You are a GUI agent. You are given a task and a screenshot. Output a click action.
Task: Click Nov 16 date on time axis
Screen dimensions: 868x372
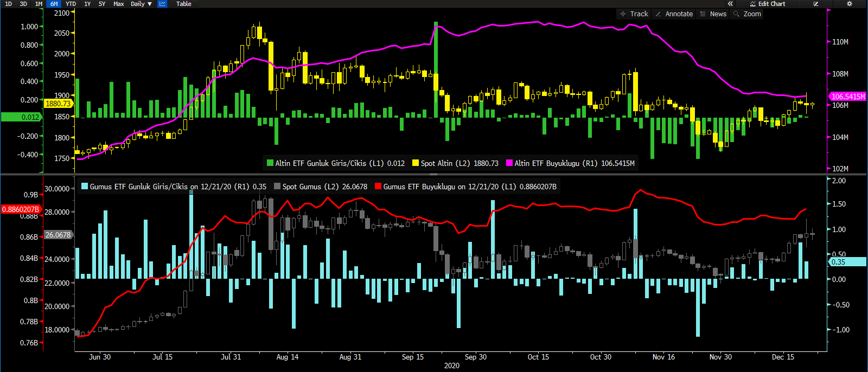coord(663,357)
